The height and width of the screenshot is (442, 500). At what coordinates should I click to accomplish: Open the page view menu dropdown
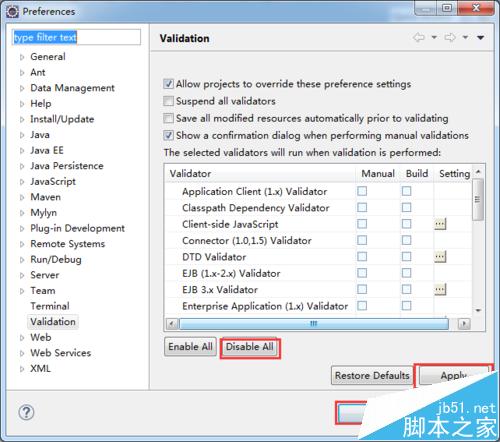(480, 37)
